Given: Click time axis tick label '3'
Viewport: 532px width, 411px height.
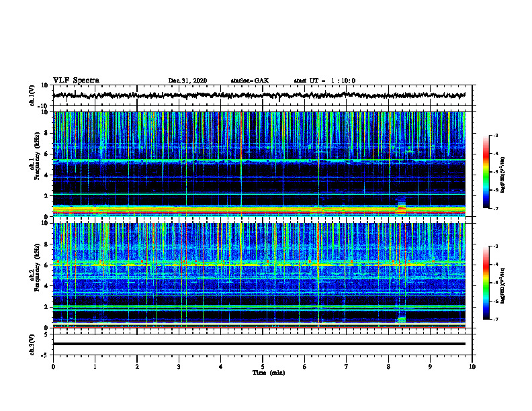Looking at the screenshot, I should pyautogui.click(x=179, y=367).
